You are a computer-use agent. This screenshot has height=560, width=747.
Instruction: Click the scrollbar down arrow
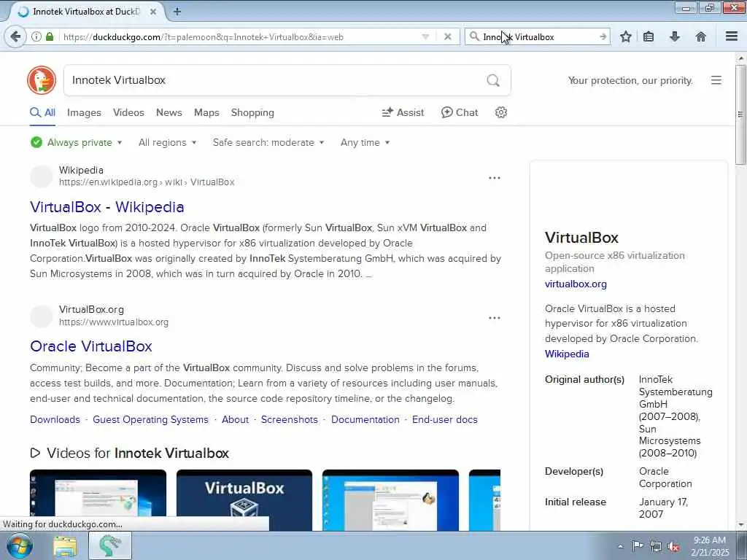(740, 525)
